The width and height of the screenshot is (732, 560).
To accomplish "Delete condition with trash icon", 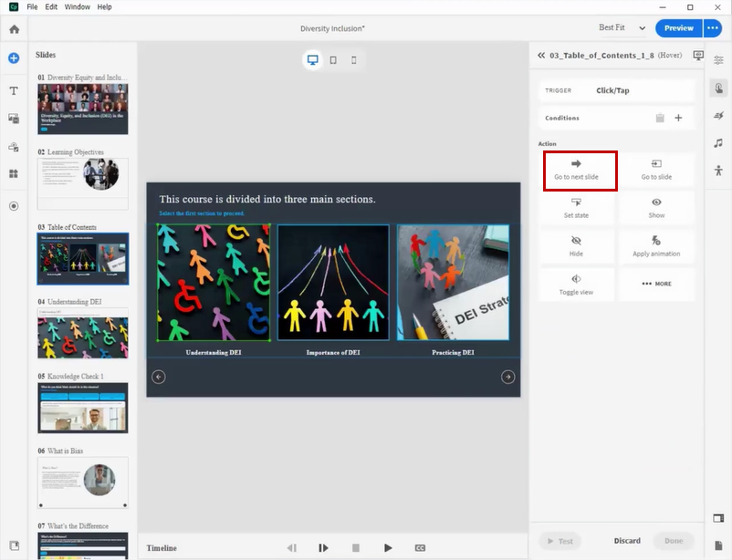I will pyautogui.click(x=660, y=118).
